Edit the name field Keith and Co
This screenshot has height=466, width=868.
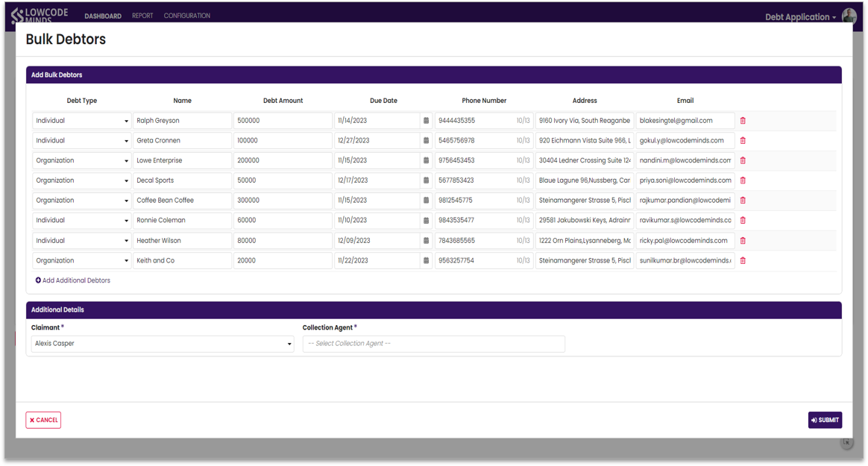tap(182, 261)
